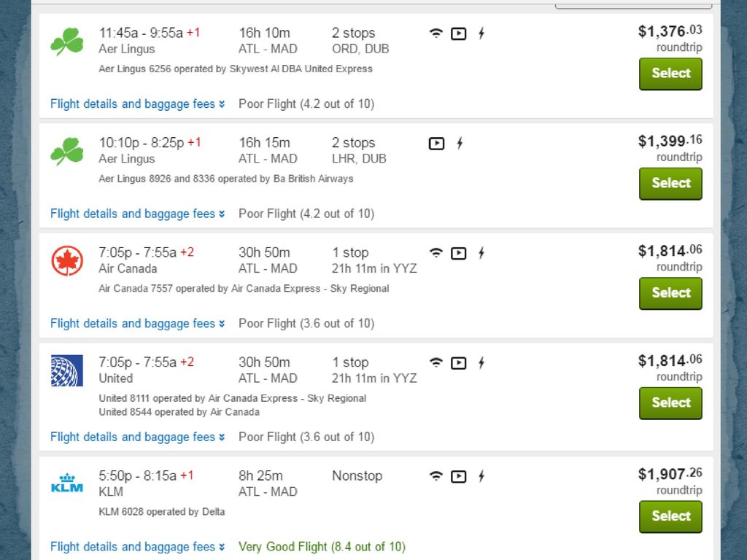Click the Aer Lingus shamrock logo, 11:45a flight
The image size is (747, 560).
coord(67,42)
